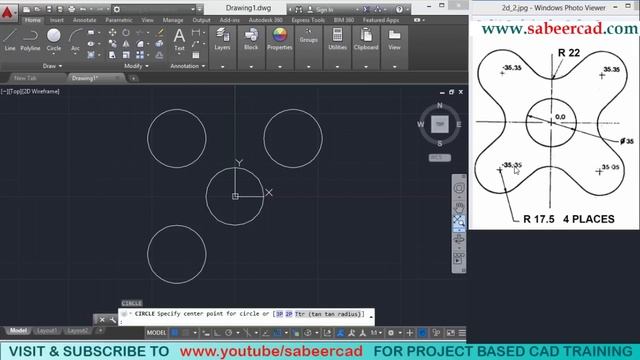Open the Arc tool dropdown arrow
This screenshot has height=360, width=640.
point(75,53)
